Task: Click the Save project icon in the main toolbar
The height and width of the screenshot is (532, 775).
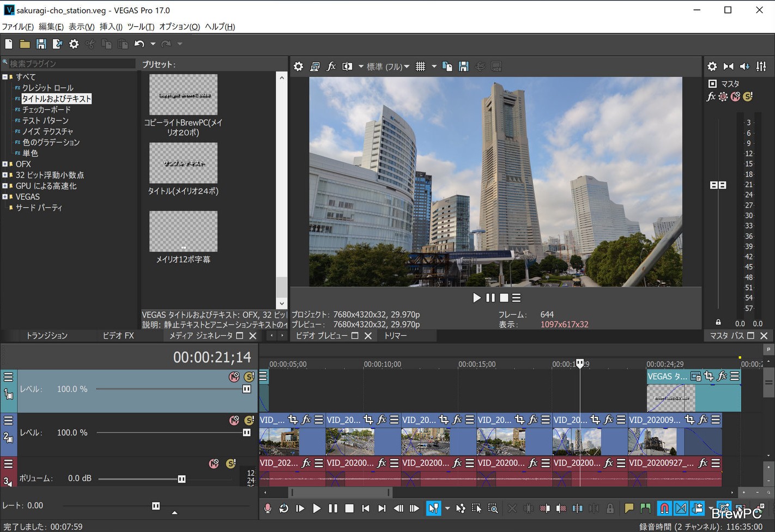Action: 41,44
